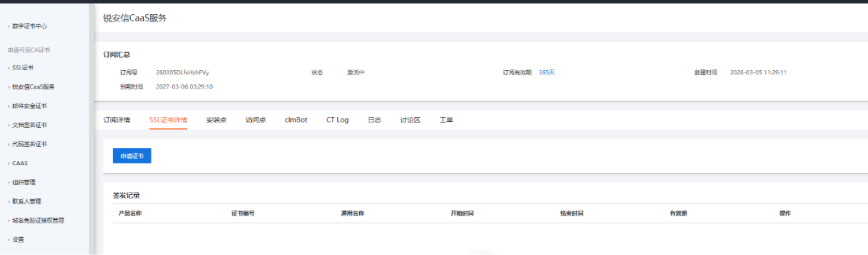Open 邮件安全证书 sidebar item
The height and width of the screenshot is (255, 868).
coord(29,106)
